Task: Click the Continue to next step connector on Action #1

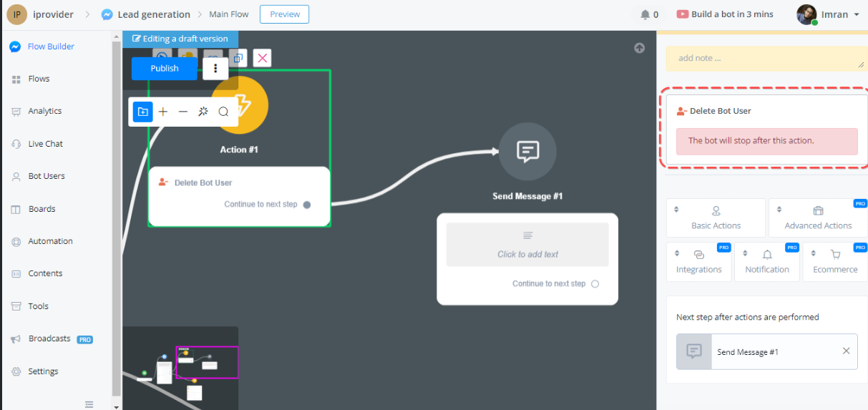Action: pyautogui.click(x=307, y=205)
